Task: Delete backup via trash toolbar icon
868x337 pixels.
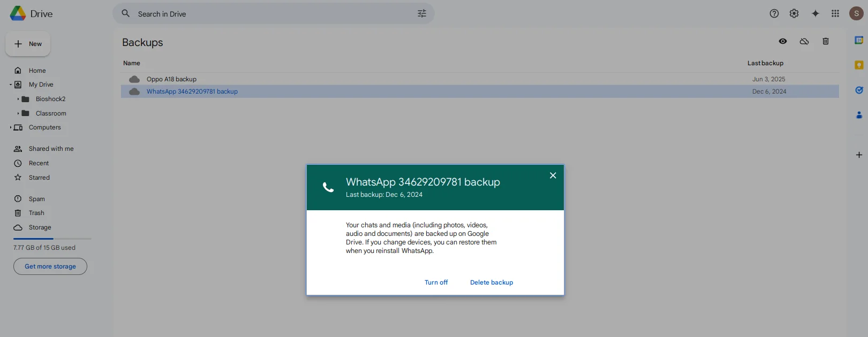Action: coord(826,41)
